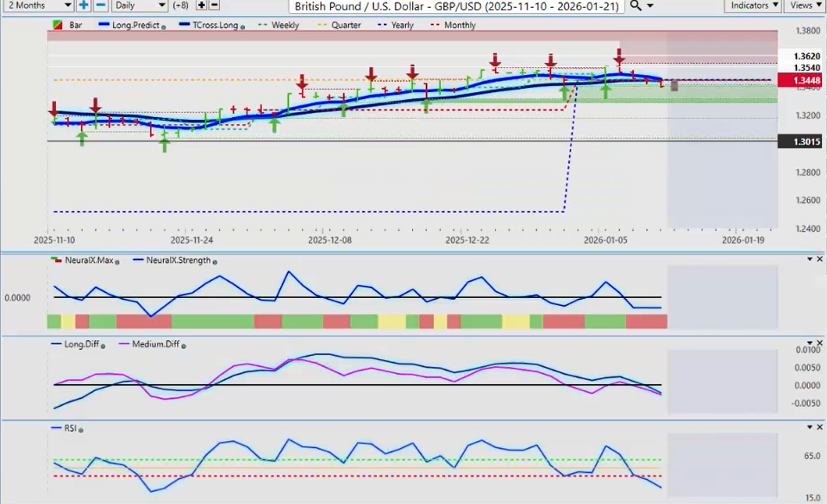
Task: Close the Long.Diff indicator panel
Action: [820, 344]
